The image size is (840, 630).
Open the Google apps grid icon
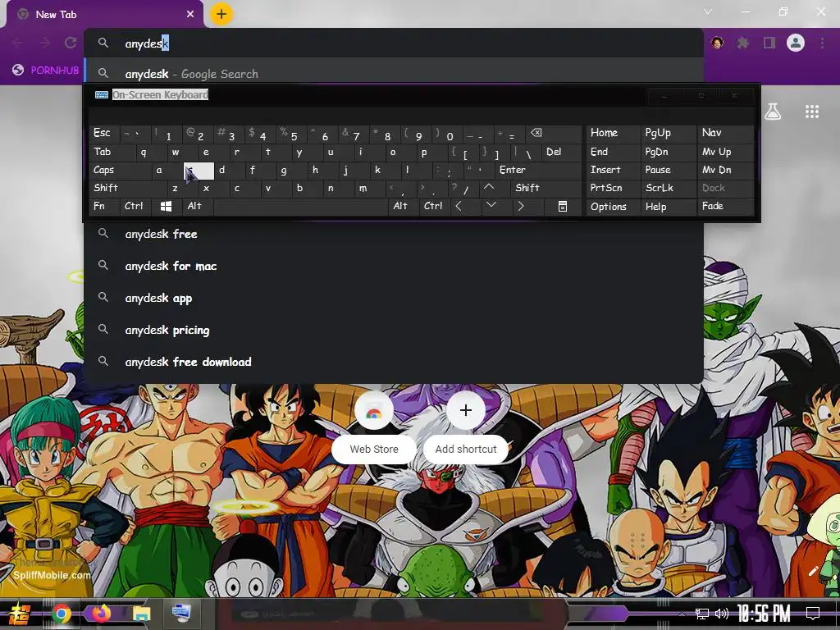point(812,112)
